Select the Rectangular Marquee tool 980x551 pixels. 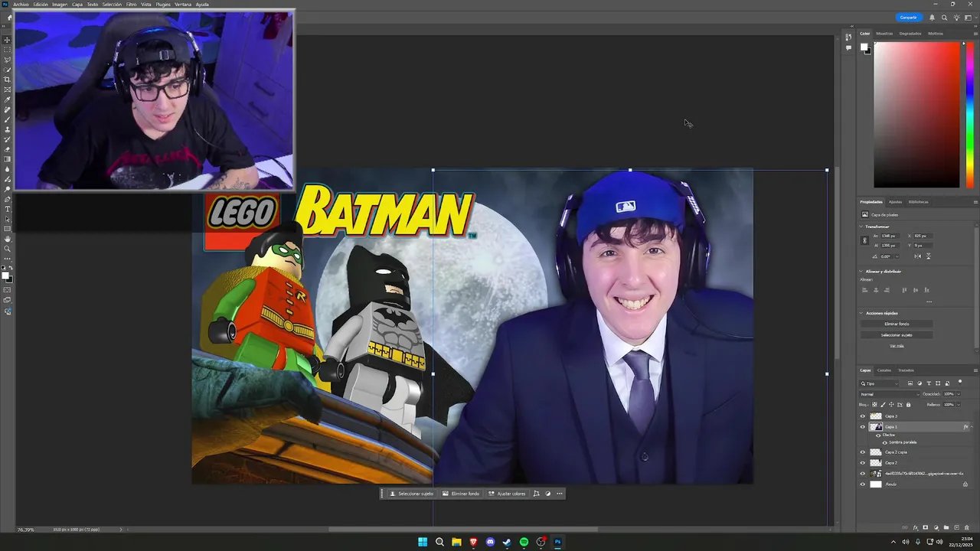(x=8, y=50)
